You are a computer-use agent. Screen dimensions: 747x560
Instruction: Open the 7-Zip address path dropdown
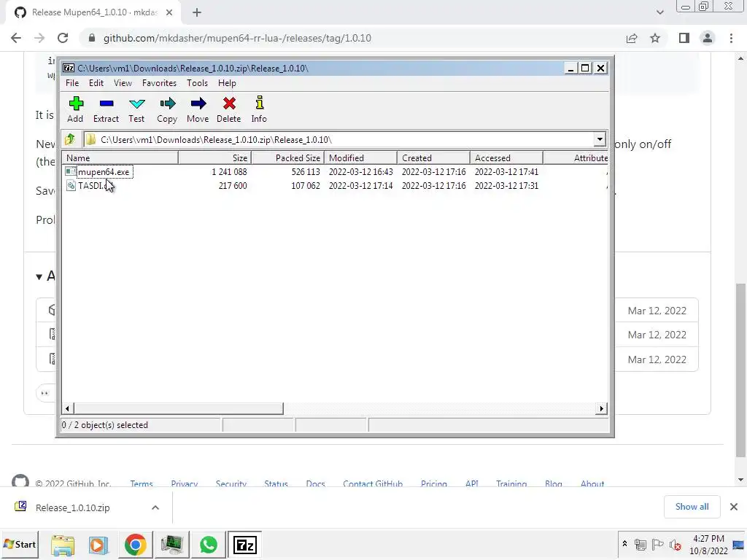pyautogui.click(x=600, y=139)
